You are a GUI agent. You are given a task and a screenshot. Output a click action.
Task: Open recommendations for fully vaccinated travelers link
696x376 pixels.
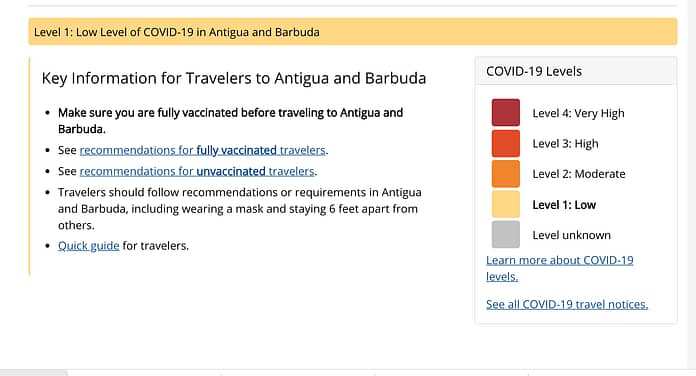(x=202, y=150)
